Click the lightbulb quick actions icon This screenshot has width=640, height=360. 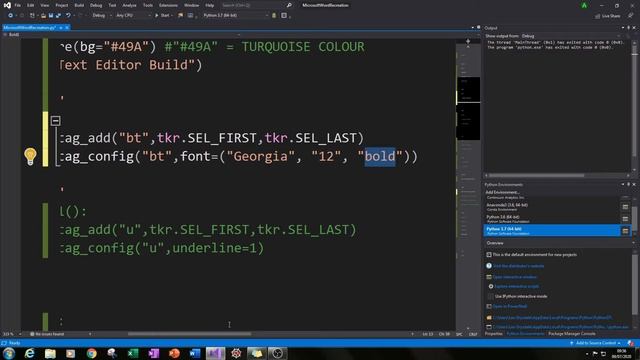tap(30, 156)
